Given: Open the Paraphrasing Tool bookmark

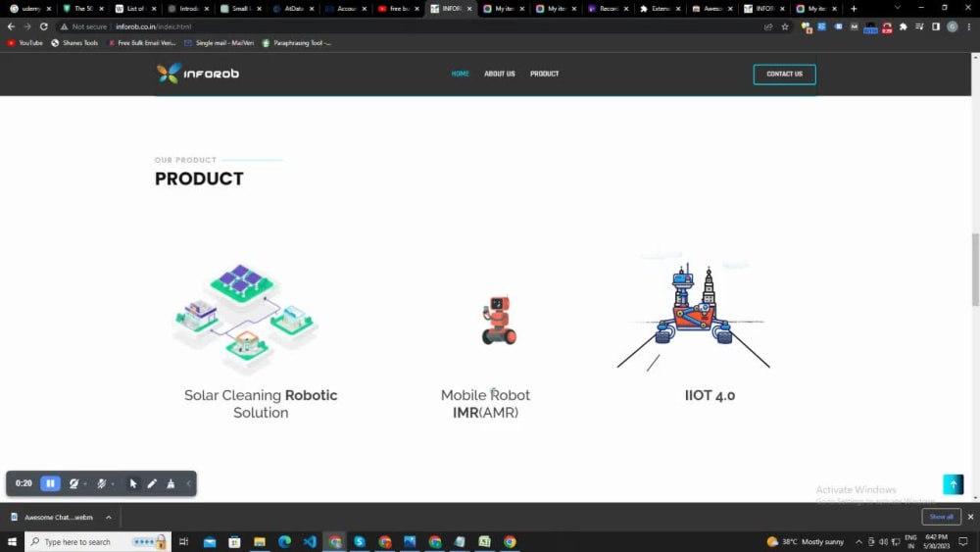Looking at the screenshot, I should (296, 43).
